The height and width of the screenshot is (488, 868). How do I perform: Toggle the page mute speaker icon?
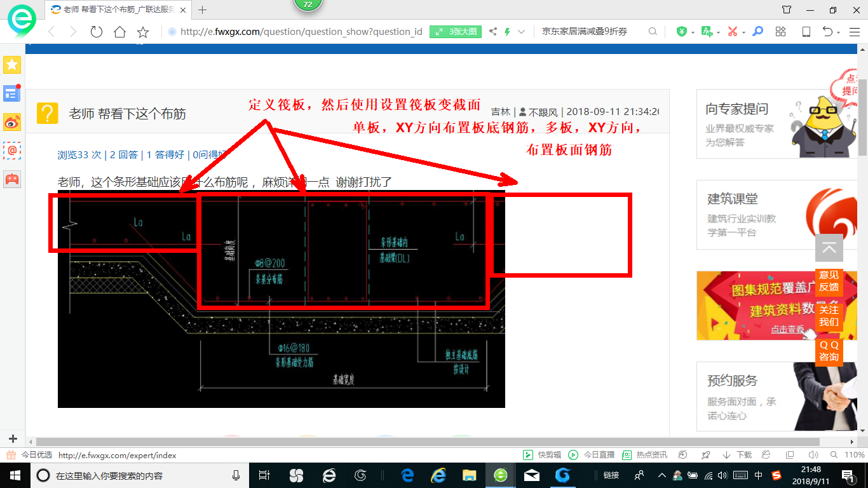pos(813,455)
